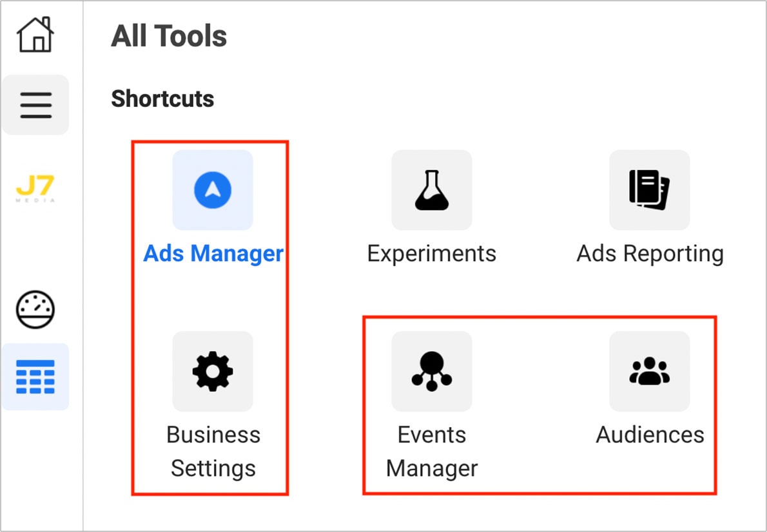
Task: Select the J7 Media account logo
Action: coord(35,188)
